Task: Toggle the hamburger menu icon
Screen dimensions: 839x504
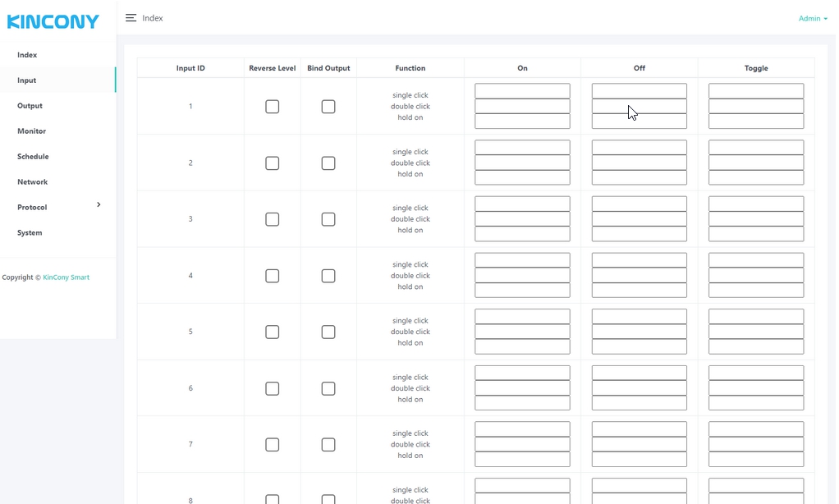Action: [x=131, y=18]
